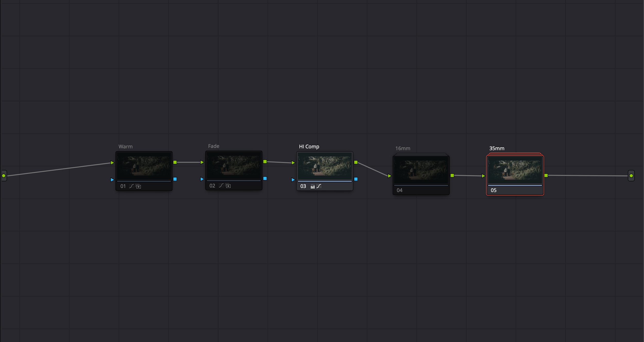Click Warm node's green RGB output square
The image size is (644, 342).
tap(175, 162)
